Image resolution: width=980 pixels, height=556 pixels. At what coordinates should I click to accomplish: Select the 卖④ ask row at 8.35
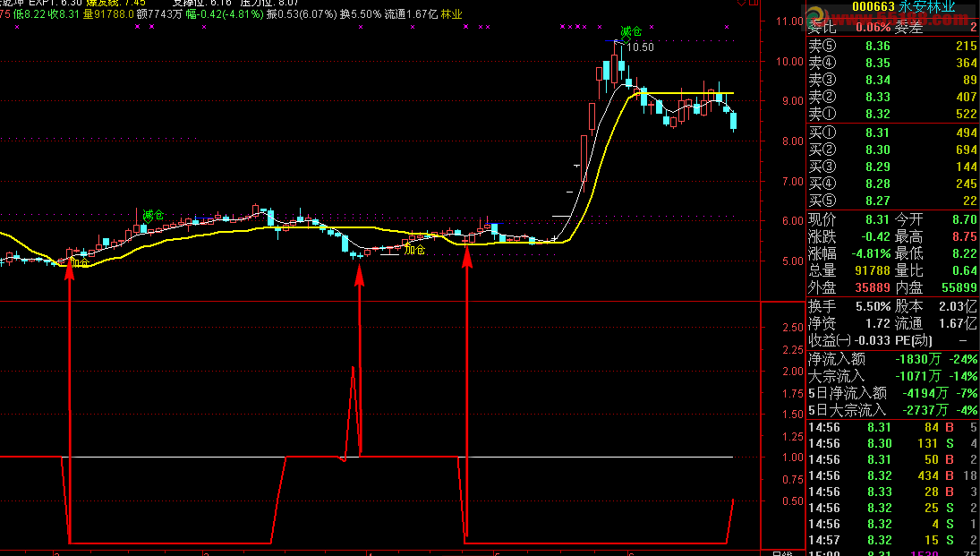point(892,63)
